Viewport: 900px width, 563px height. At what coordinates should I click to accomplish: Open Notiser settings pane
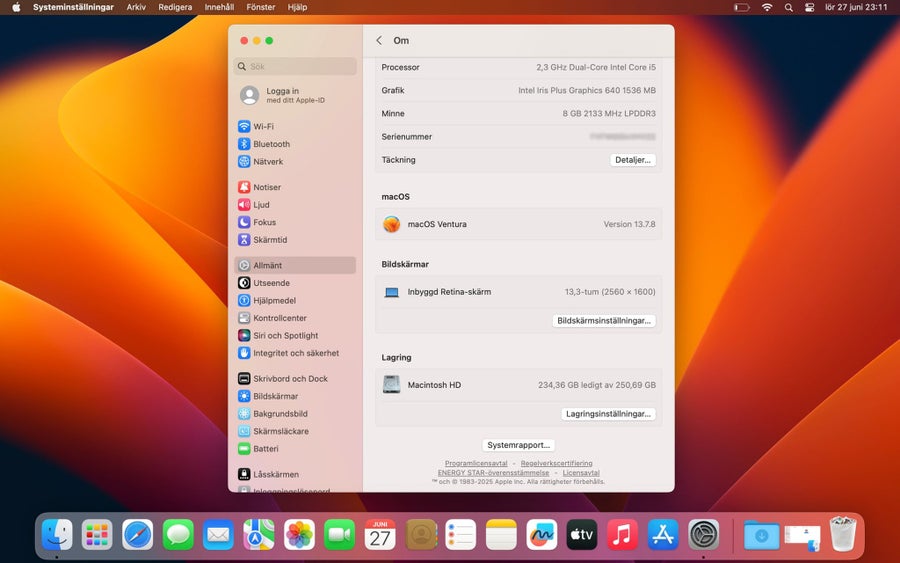click(x=295, y=187)
